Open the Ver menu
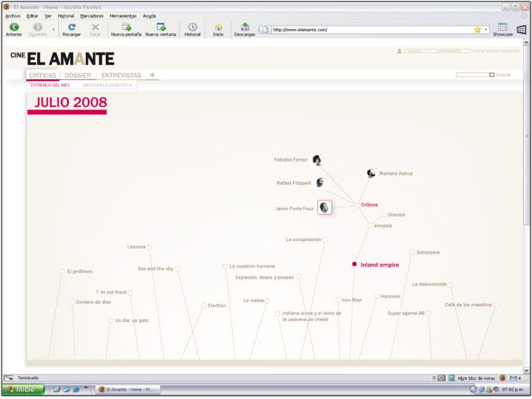The height and width of the screenshot is (399, 532). pyautogui.click(x=48, y=16)
